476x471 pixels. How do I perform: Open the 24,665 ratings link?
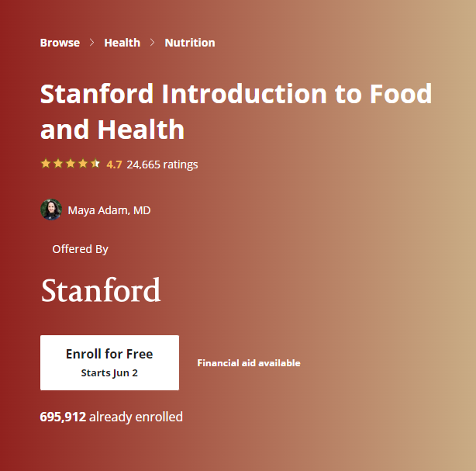(162, 165)
